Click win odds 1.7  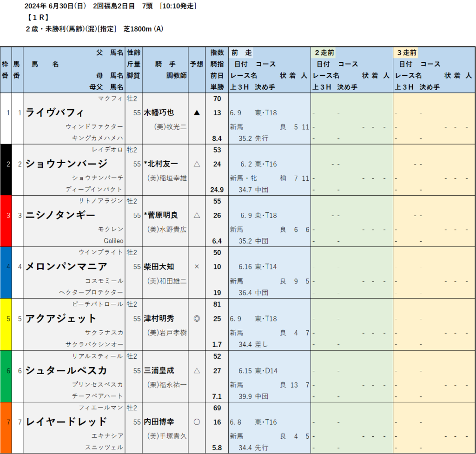coord(217,344)
